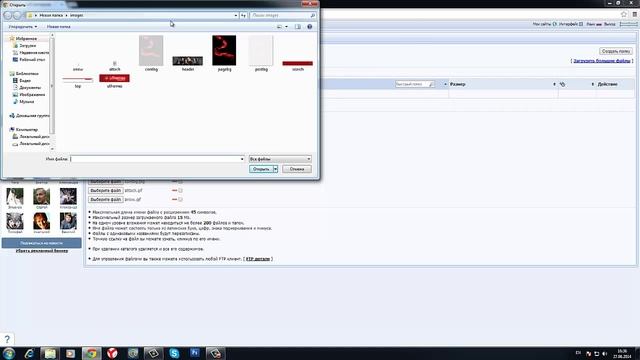Click the volume icon in system tray
Image resolution: width=640 pixels, height=360 pixels.
604,353
